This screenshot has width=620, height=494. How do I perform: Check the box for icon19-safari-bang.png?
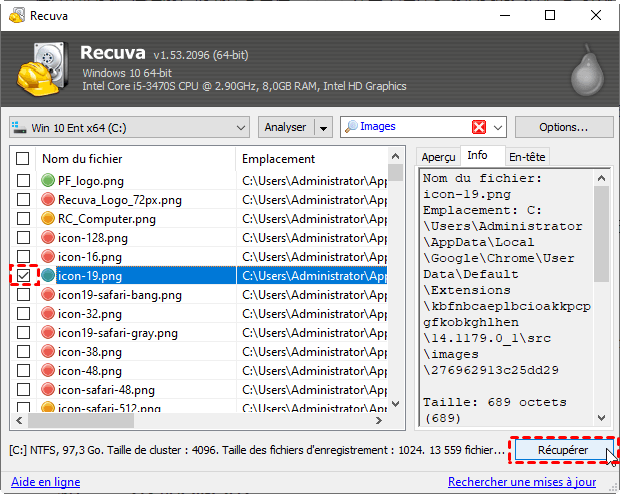23,295
